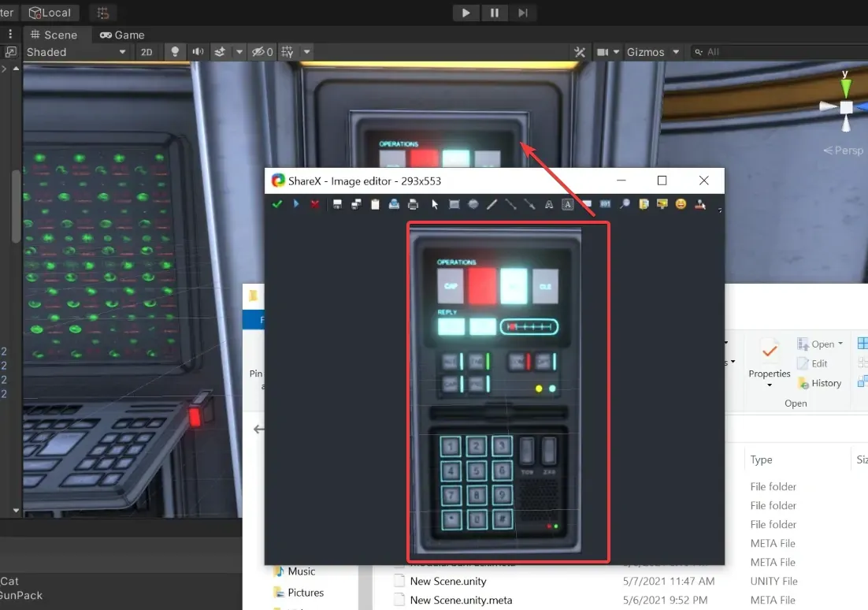The height and width of the screenshot is (610, 868).
Task: Click ShareX print icon
Action: [x=413, y=204]
